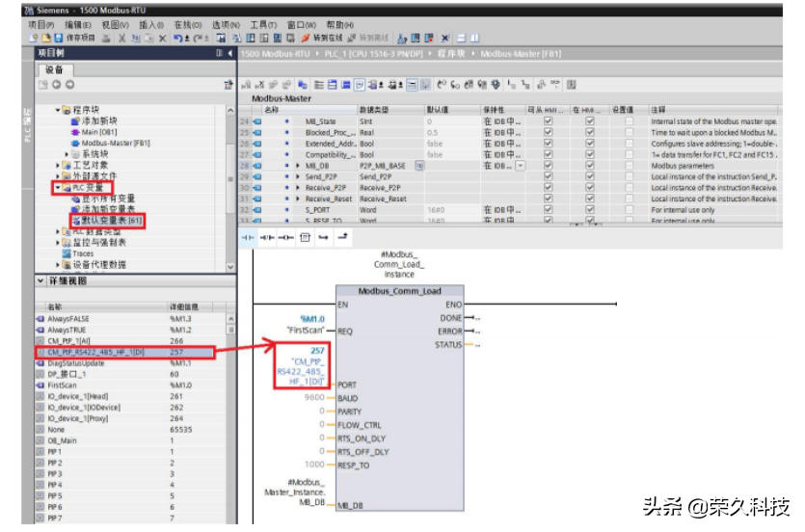805x532 pixels.
Task: Click the New project icon
Action: (34, 38)
